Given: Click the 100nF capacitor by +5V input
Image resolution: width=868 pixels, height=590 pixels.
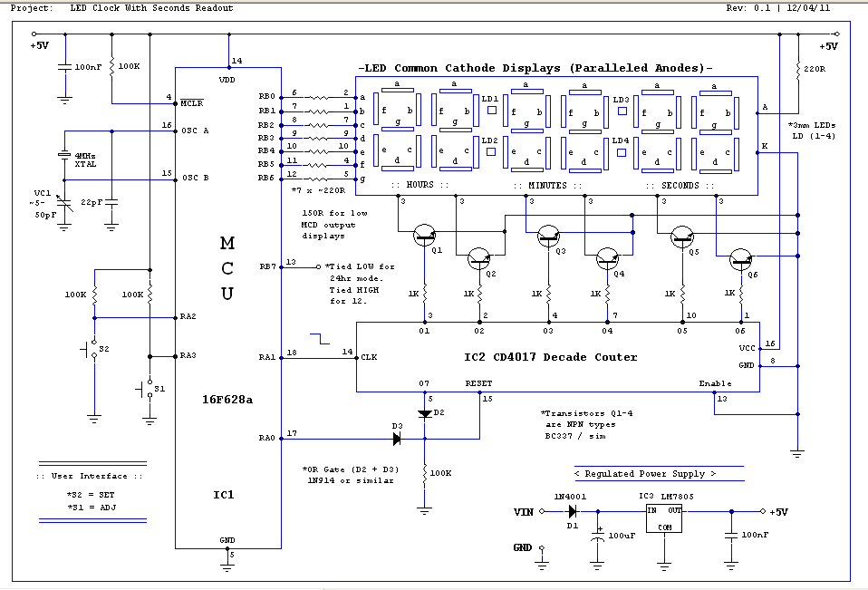Looking at the screenshot, I should pos(65,67).
